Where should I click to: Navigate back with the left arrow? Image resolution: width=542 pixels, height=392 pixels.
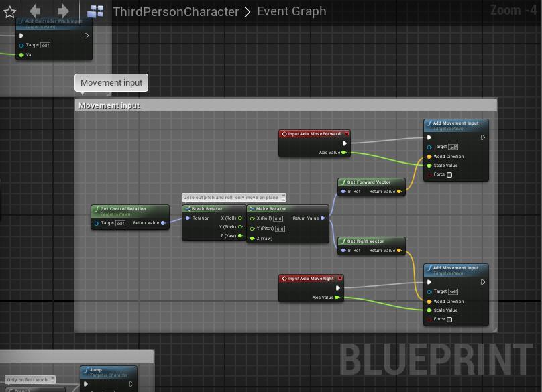pyautogui.click(x=36, y=11)
